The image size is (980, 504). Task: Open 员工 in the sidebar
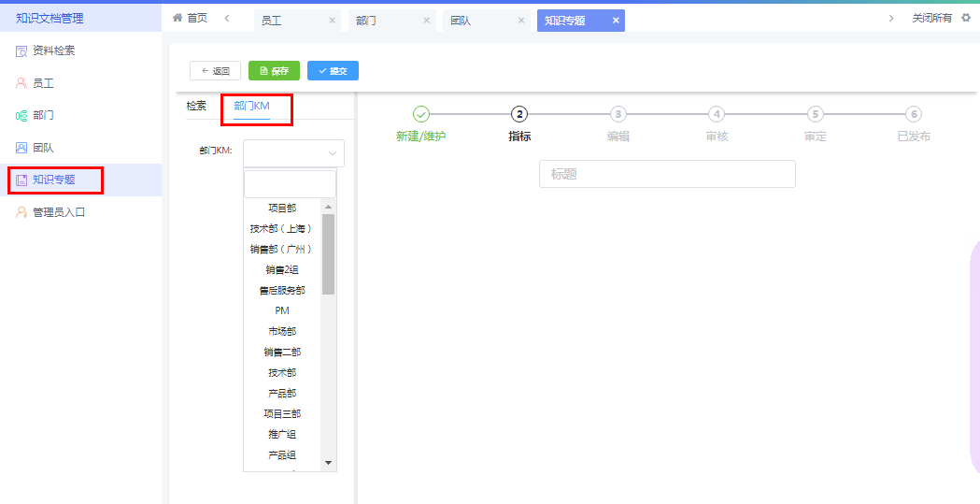click(x=43, y=83)
